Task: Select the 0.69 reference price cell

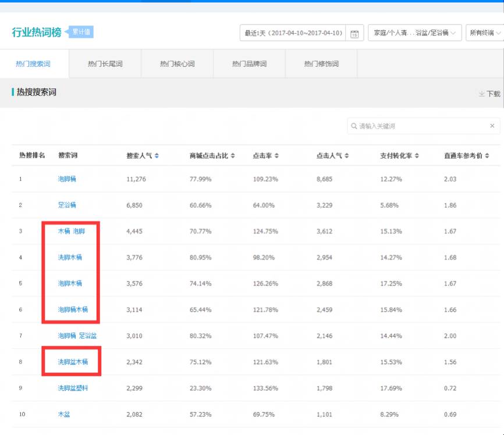Action: pyautogui.click(x=450, y=415)
